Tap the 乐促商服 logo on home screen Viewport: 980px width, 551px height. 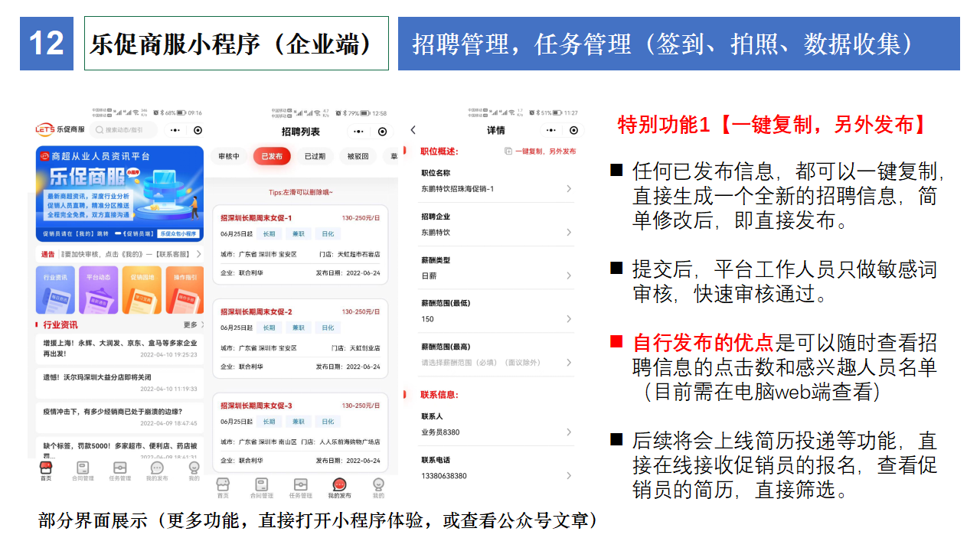click(x=60, y=130)
